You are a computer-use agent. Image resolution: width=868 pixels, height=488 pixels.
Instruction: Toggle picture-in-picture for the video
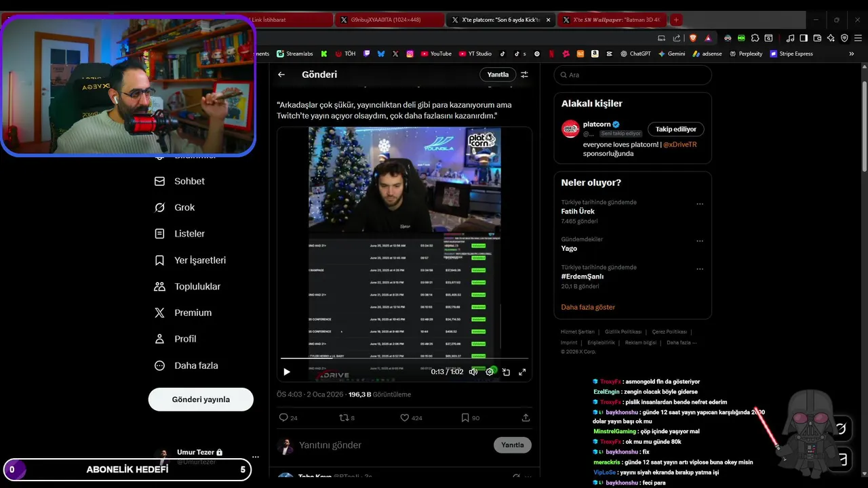[x=506, y=371]
